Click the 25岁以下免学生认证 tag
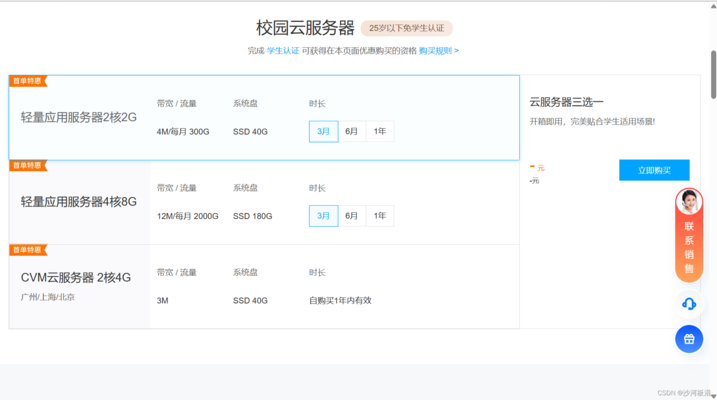 click(x=407, y=28)
